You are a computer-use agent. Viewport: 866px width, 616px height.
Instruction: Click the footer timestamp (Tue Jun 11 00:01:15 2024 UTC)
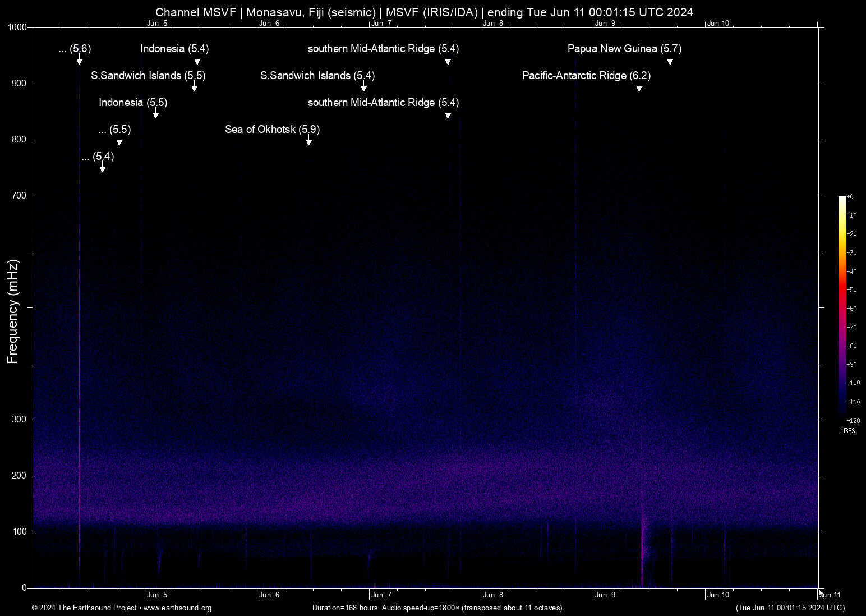click(790, 608)
